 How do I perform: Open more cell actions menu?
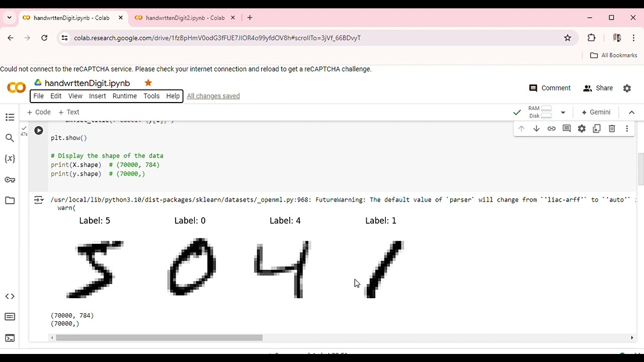point(627,129)
